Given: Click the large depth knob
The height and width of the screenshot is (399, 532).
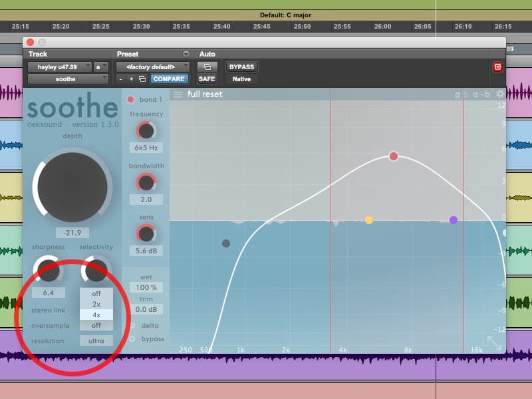Looking at the screenshot, I should coord(72,188).
